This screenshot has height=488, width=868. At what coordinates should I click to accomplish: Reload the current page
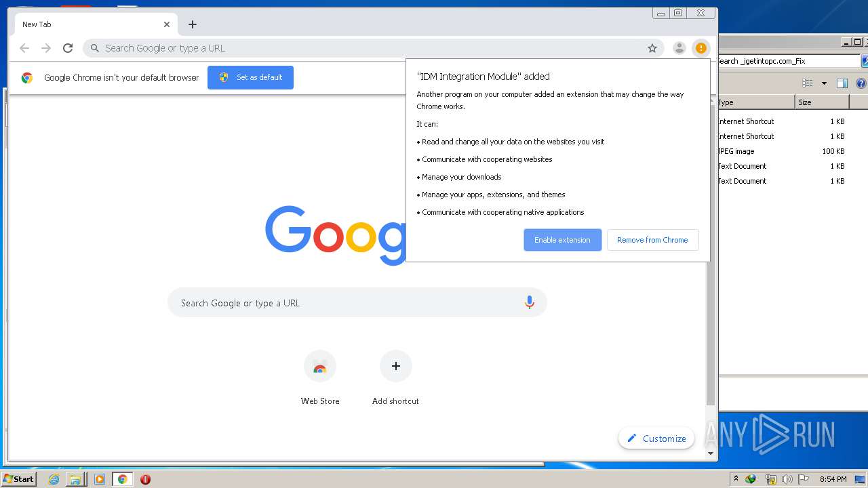point(68,48)
